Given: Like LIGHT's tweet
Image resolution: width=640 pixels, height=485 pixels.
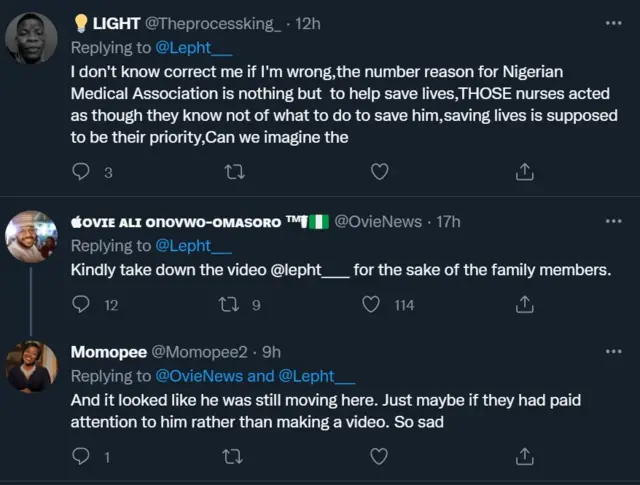Looking at the screenshot, I should coord(379,172).
